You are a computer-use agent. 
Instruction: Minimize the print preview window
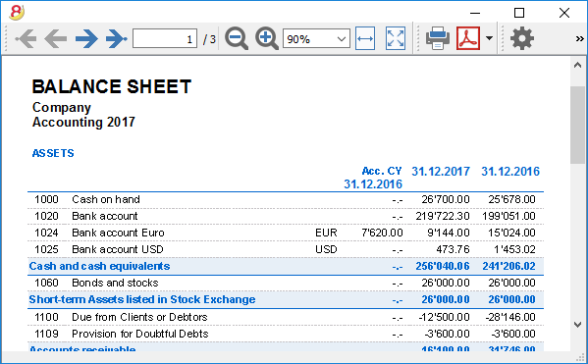475,13
